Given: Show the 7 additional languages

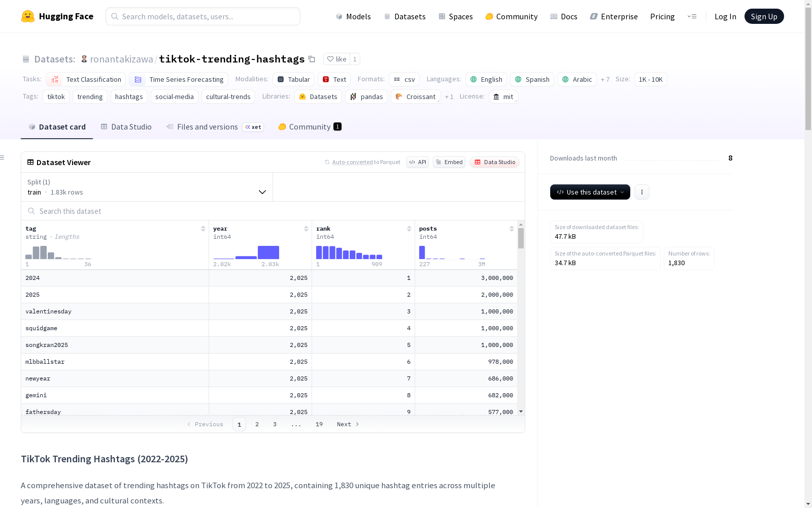Looking at the screenshot, I should coord(605,79).
